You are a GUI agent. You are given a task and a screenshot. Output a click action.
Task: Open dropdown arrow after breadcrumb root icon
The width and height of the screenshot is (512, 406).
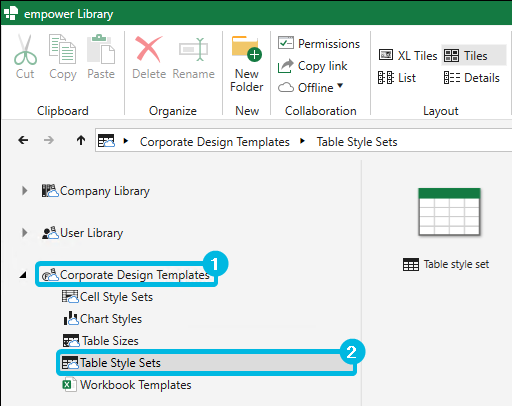pos(126,141)
